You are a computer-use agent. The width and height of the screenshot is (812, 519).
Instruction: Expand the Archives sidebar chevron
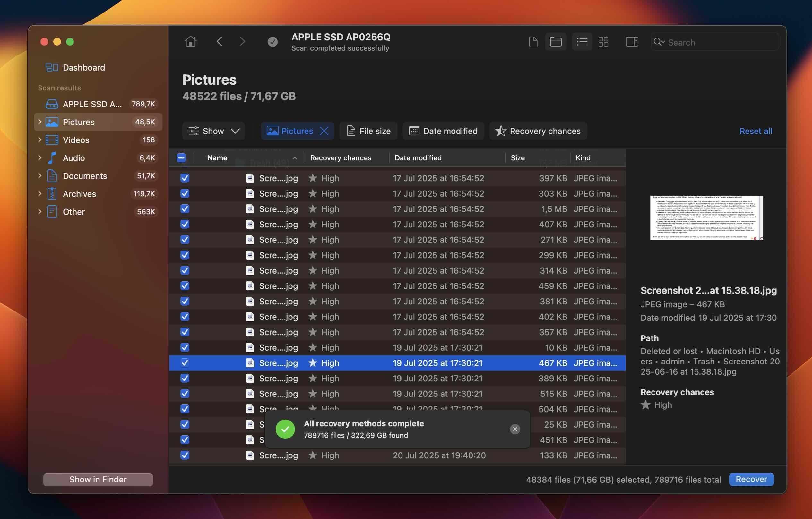(x=40, y=194)
